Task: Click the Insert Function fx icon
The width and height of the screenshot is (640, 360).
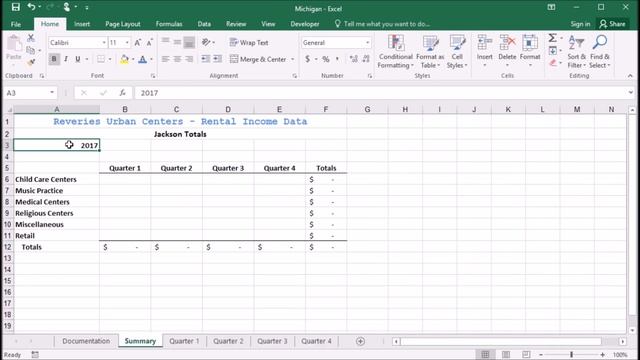Action: (x=122, y=93)
